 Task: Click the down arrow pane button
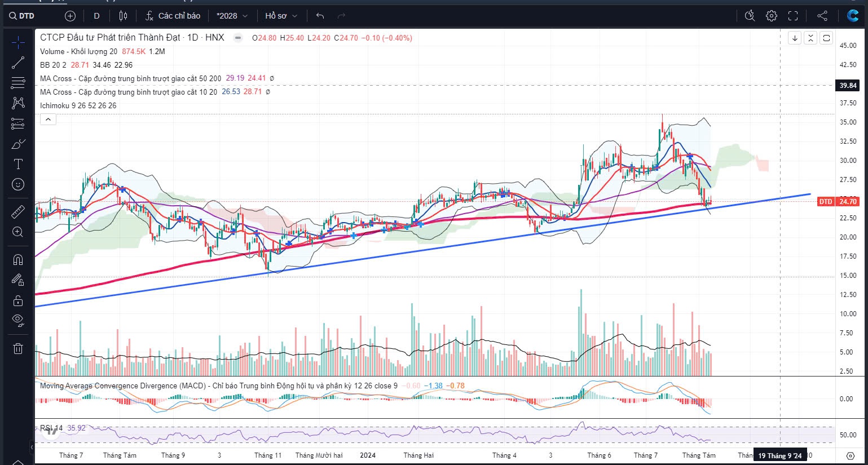(795, 38)
